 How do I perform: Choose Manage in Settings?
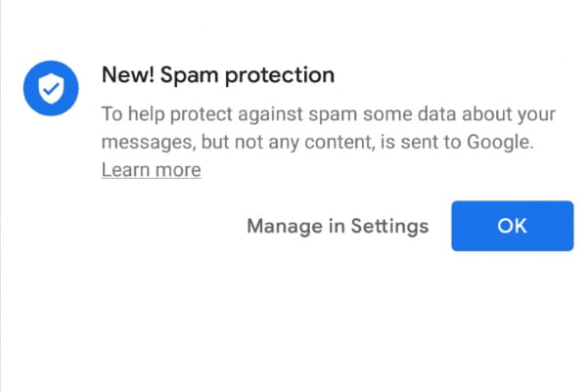[x=338, y=226]
